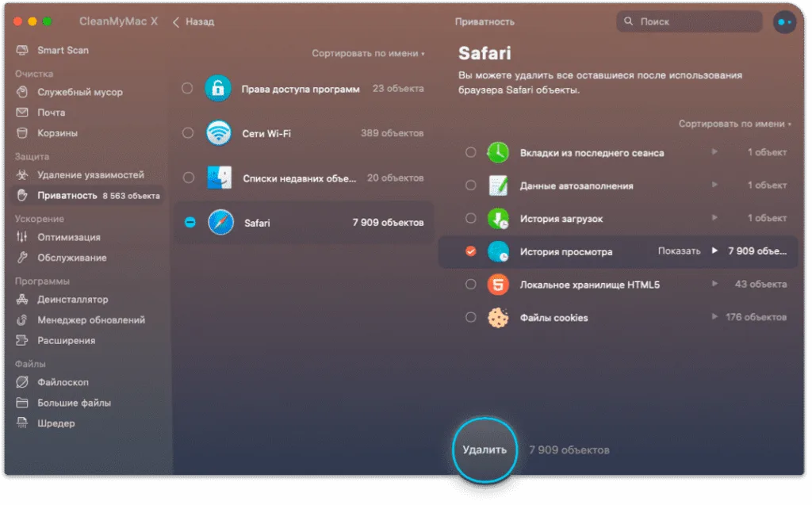Click the Оптимизация sliders icon
The width and height of the screenshot is (812, 505).
[x=22, y=237]
